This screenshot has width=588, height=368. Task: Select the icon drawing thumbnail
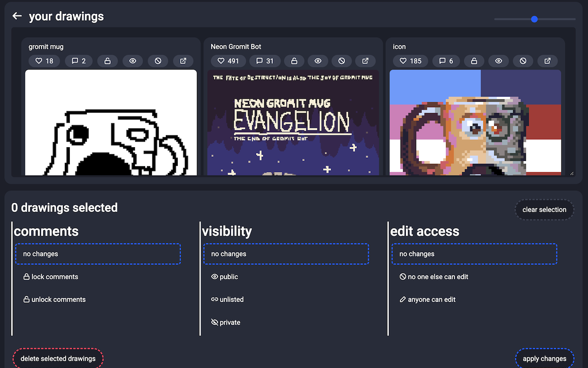click(475, 122)
